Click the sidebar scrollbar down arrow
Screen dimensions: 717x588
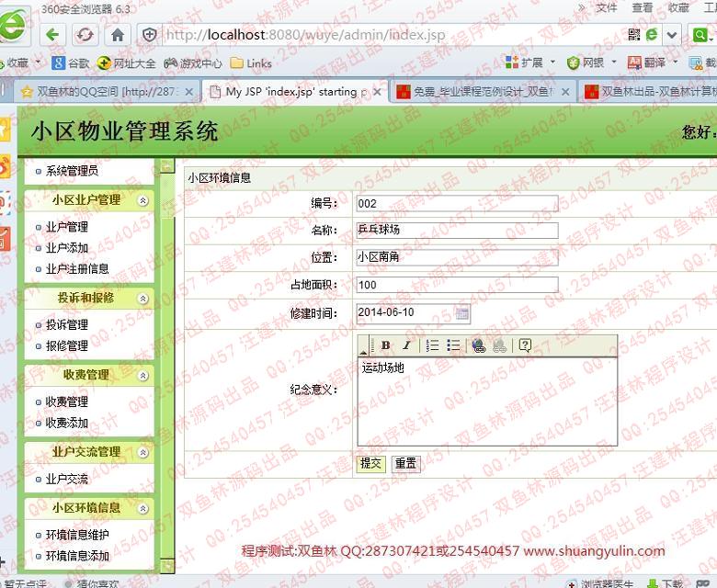click(168, 566)
